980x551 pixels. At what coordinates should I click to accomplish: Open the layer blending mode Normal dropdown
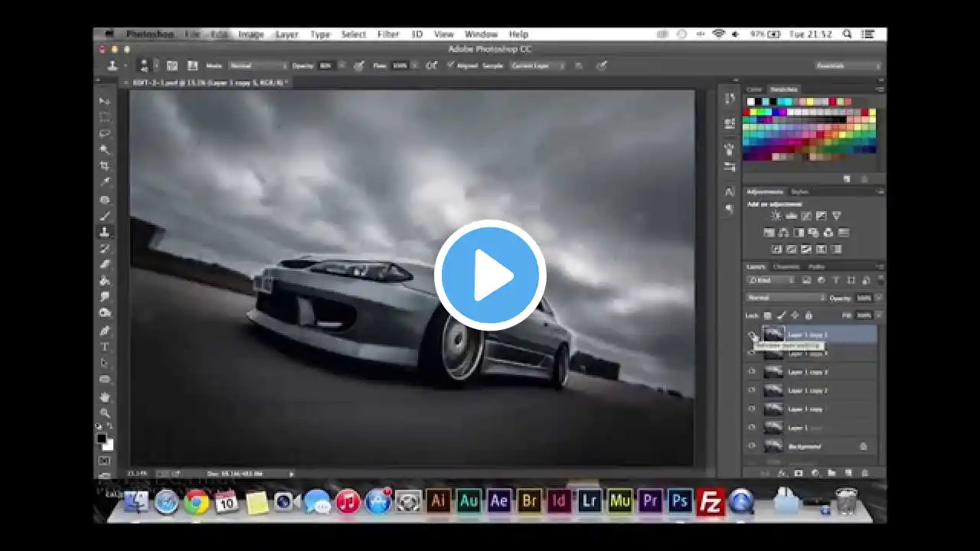[x=785, y=298]
